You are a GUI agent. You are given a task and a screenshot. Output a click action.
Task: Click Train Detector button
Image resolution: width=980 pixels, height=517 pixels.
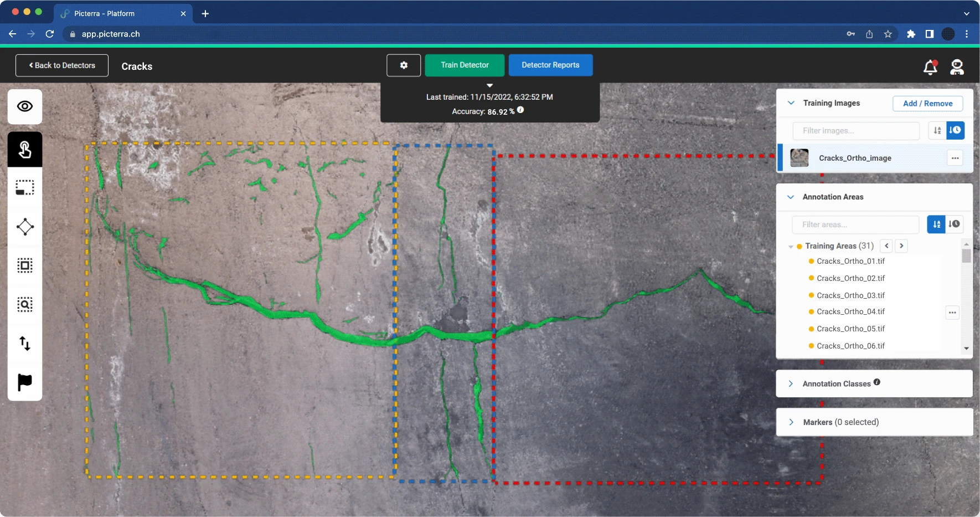pos(465,65)
